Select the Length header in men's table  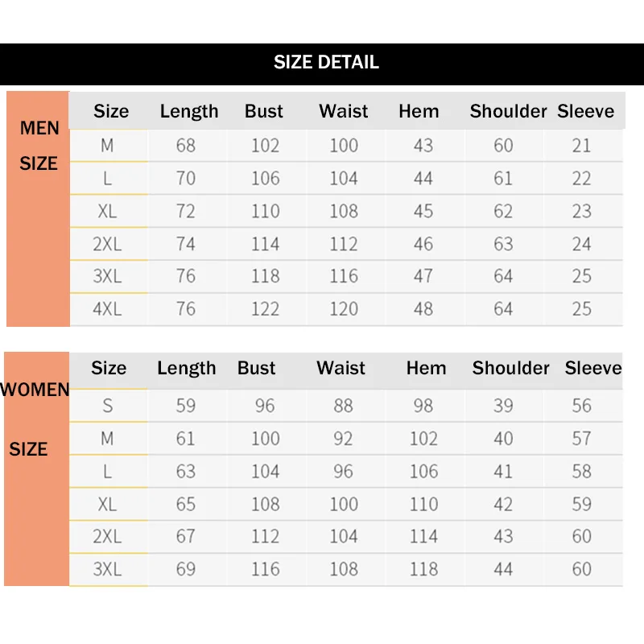[x=189, y=111]
